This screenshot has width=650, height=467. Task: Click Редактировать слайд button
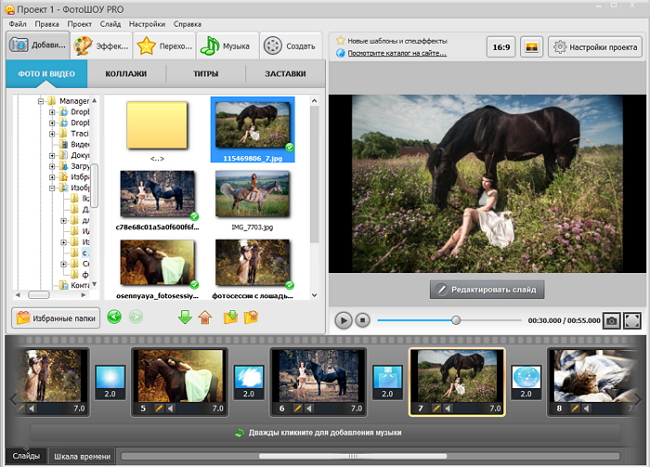click(487, 290)
